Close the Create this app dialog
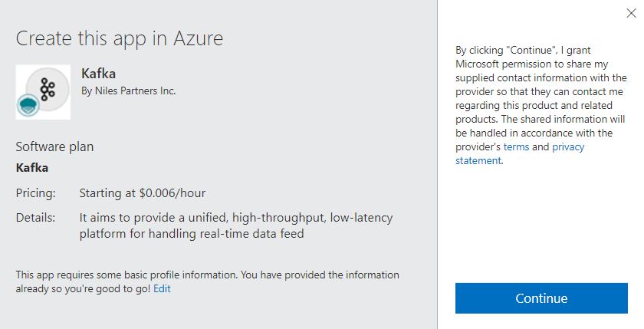The width and height of the screenshot is (644, 329). [x=630, y=13]
